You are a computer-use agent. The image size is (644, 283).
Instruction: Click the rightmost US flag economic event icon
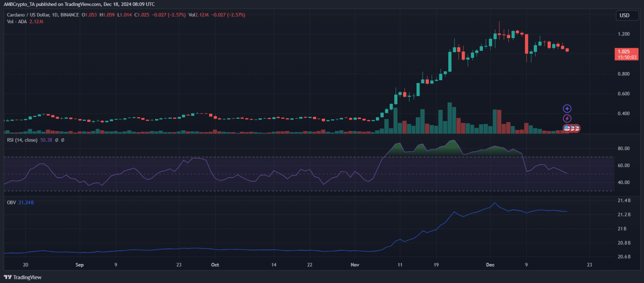[x=577, y=128]
